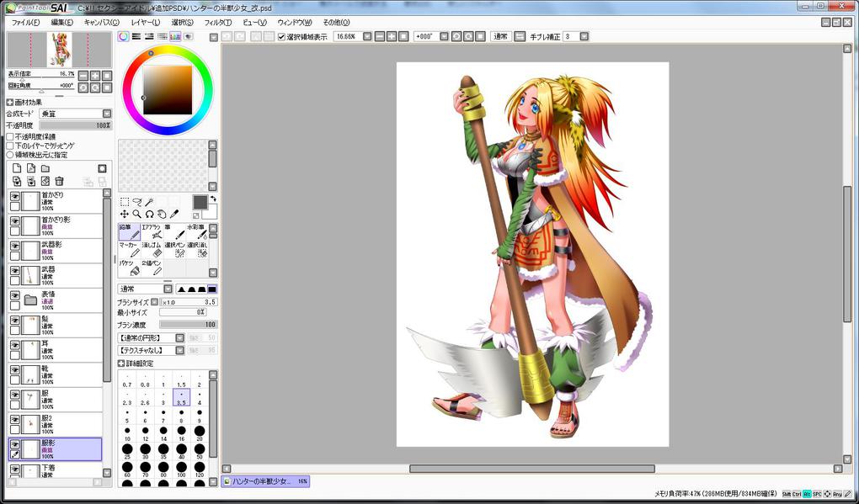Viewport: 859px width, 504px height.
Task: Adjust the 不透明度 opacity slider
Action: pyautogui.click(x=76, y=125)
